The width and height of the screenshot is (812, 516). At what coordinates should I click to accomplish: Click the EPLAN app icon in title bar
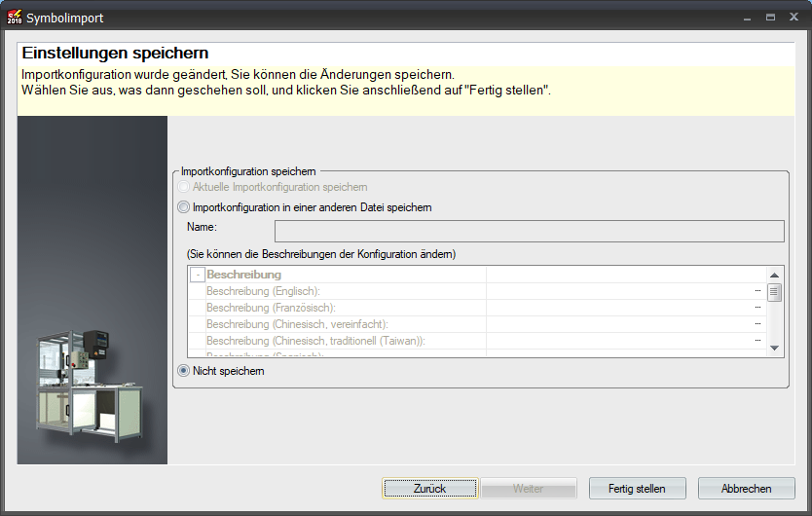[14, 18]
